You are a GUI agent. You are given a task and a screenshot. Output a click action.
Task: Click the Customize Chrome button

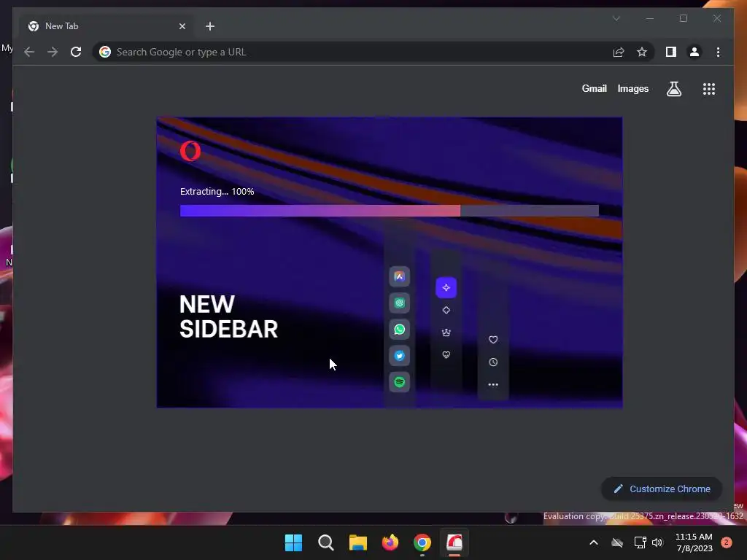tap(662, 489)
